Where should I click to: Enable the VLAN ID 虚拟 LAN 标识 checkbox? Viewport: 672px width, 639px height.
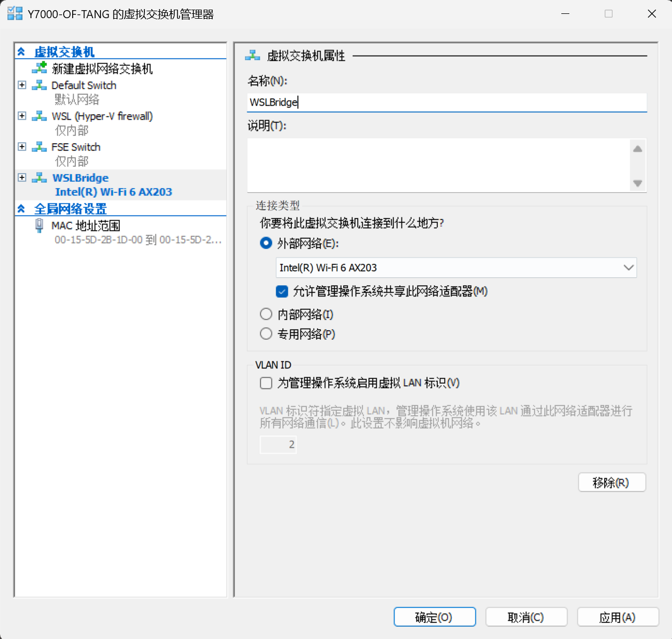[x=266, y=383]
